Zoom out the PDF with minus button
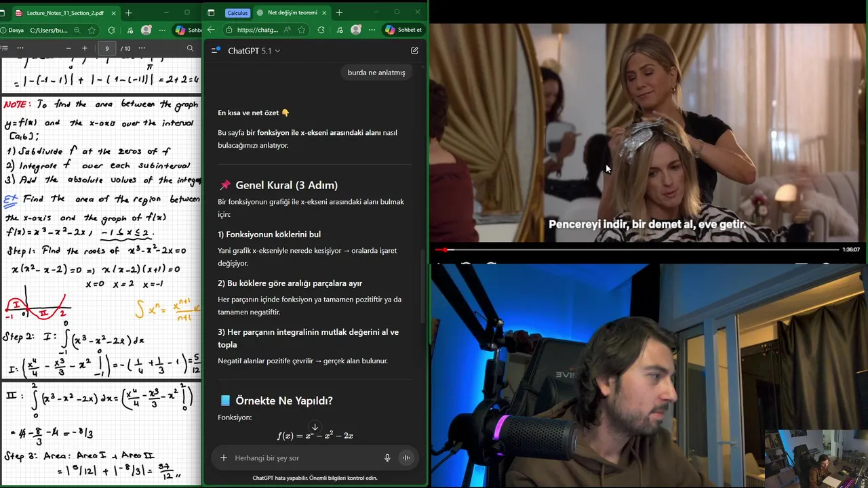868x488 pixels. tap(68, 48)
